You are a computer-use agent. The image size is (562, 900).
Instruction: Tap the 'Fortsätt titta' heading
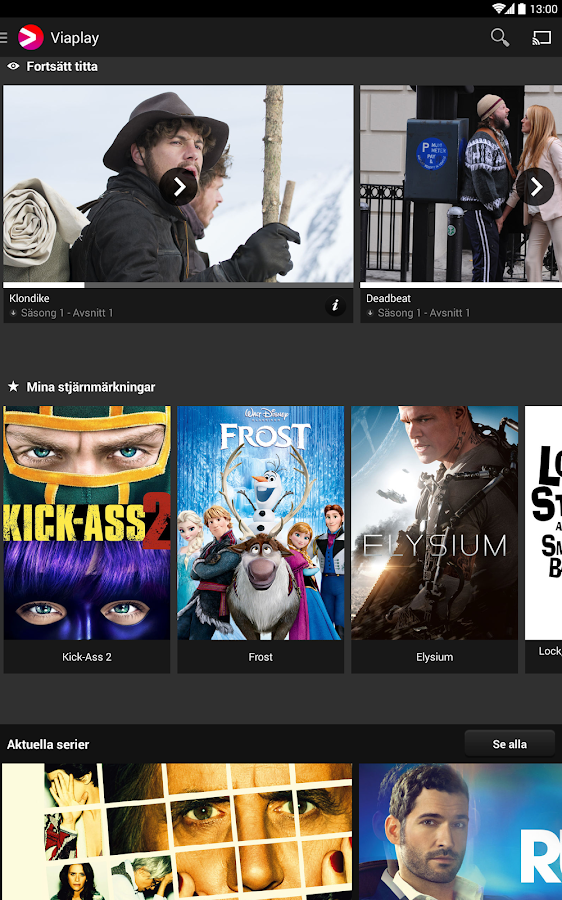tap(62, 67)
